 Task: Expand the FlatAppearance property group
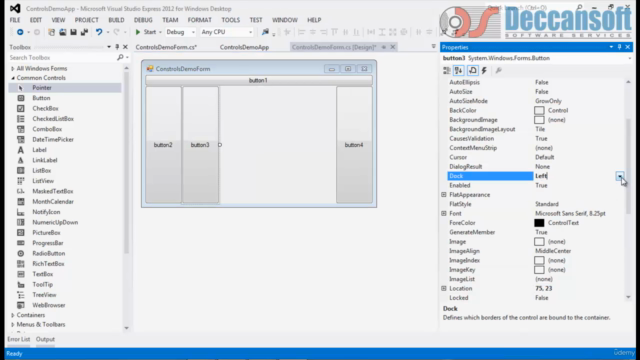444,195
